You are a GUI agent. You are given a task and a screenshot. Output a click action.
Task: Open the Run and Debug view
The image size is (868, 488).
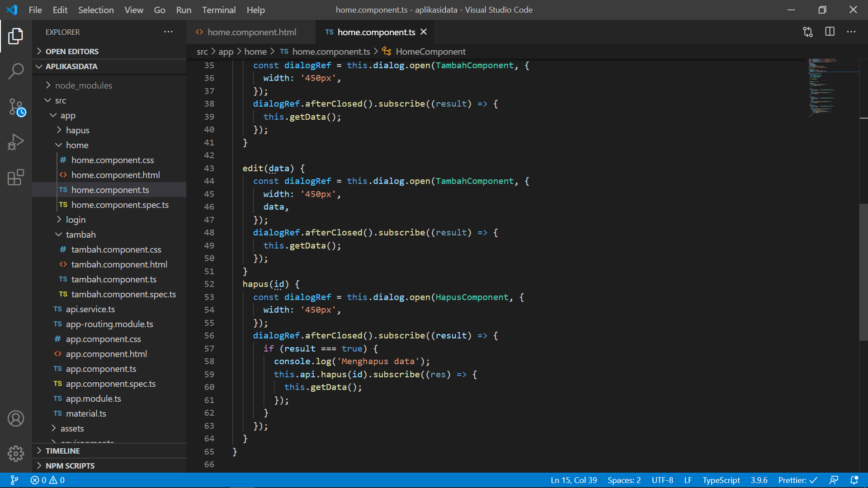point(16,142)
